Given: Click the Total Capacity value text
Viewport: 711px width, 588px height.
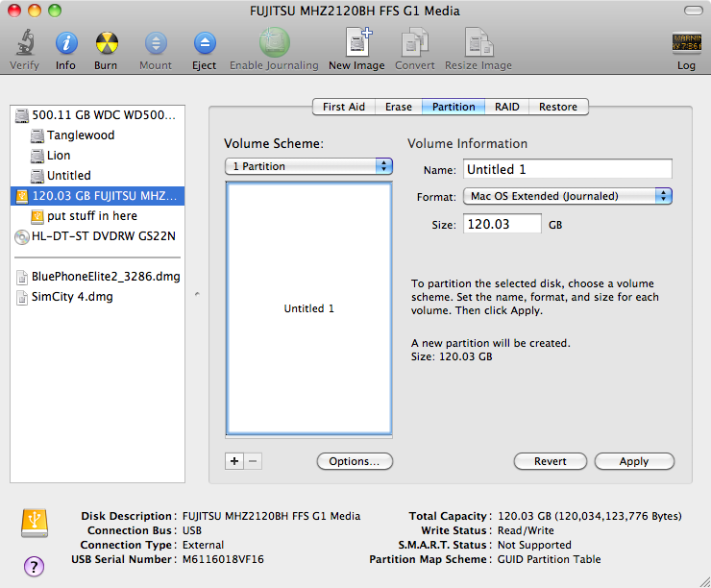Looking at the screenshot, I should (590, 516).
